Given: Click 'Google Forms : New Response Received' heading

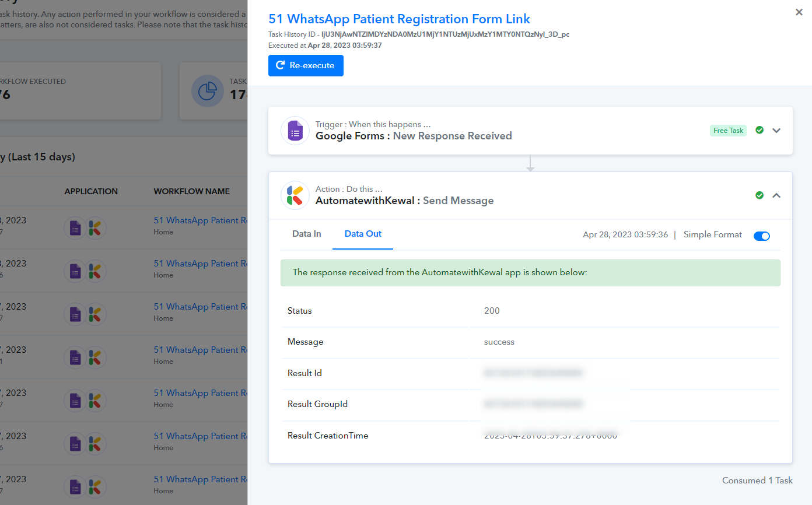Looking at the screenshot, I should click(x=414, y=136).
